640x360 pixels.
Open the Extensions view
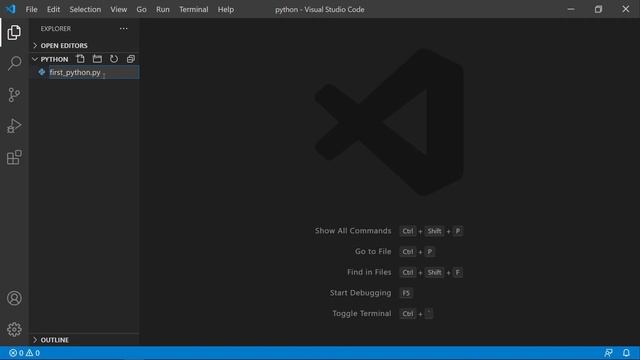[x=14, y=157]
